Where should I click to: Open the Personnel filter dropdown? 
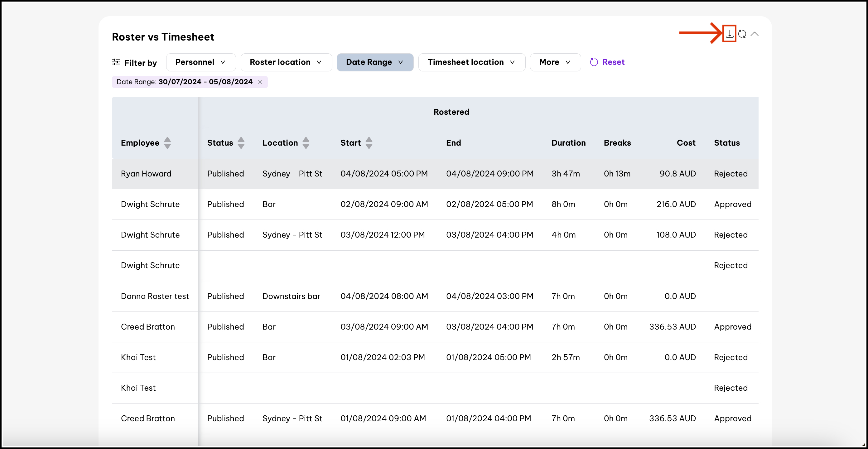click(x=201, y=62)
